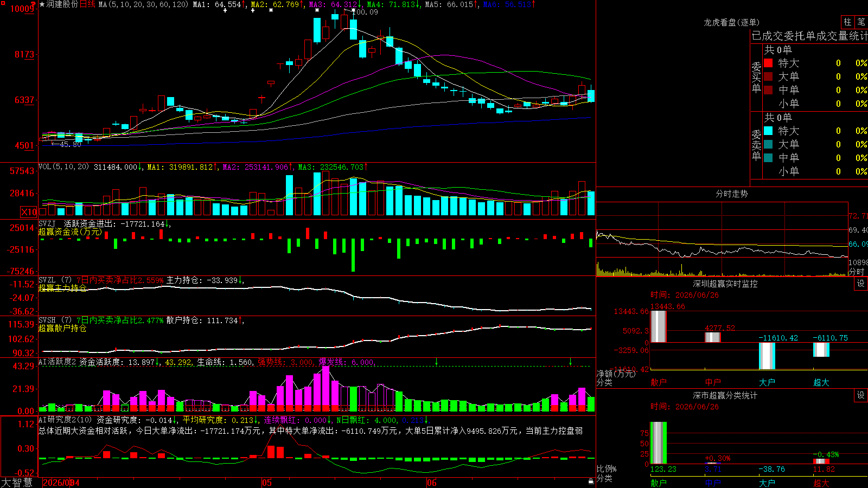Image resolution: width=868 pixels, height=488 pixels.
Task: Open 设 settings for 深市超赢分类统计
Action: [861, 395]
